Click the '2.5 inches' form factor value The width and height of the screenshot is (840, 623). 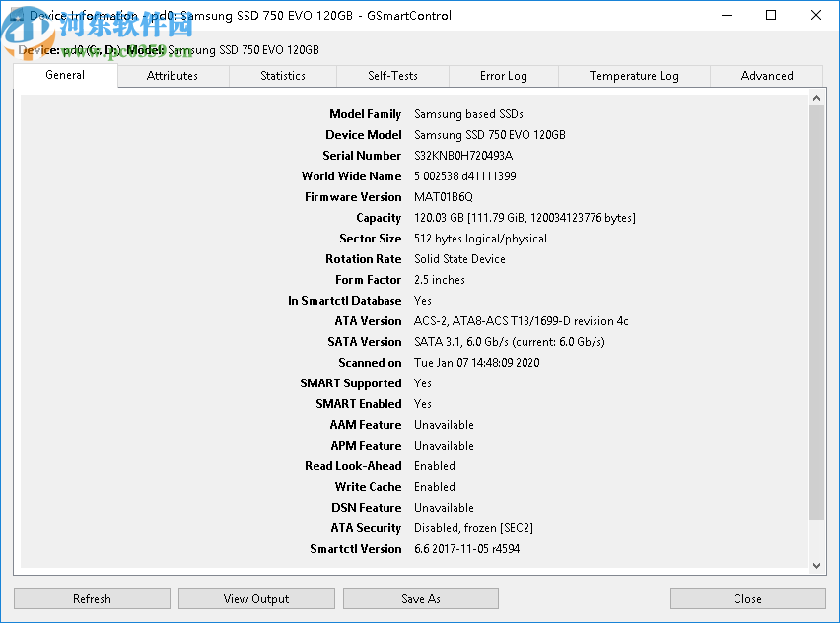(x=440, y=280)
